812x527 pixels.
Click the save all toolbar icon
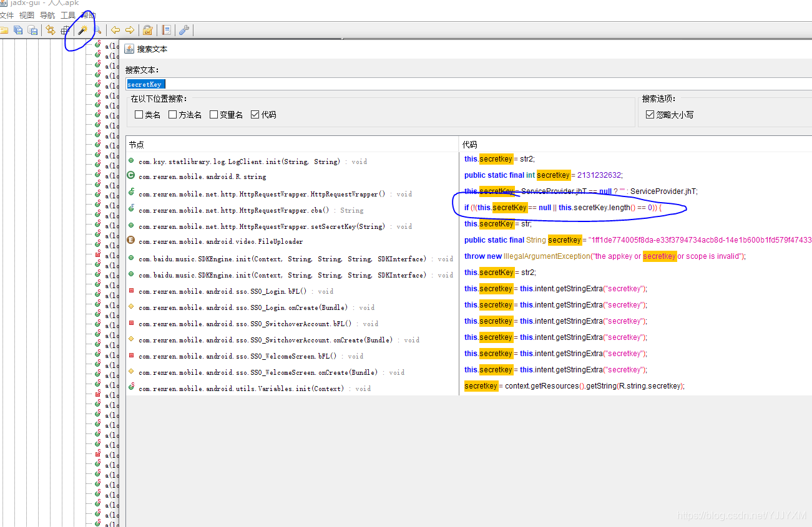click(x=18, y=30)
